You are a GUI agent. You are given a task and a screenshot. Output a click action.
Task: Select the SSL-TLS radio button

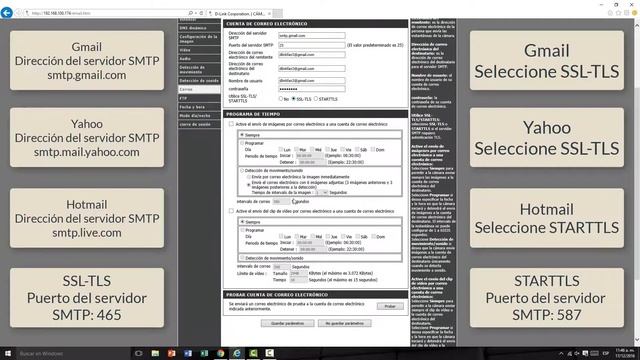(293, 99)
